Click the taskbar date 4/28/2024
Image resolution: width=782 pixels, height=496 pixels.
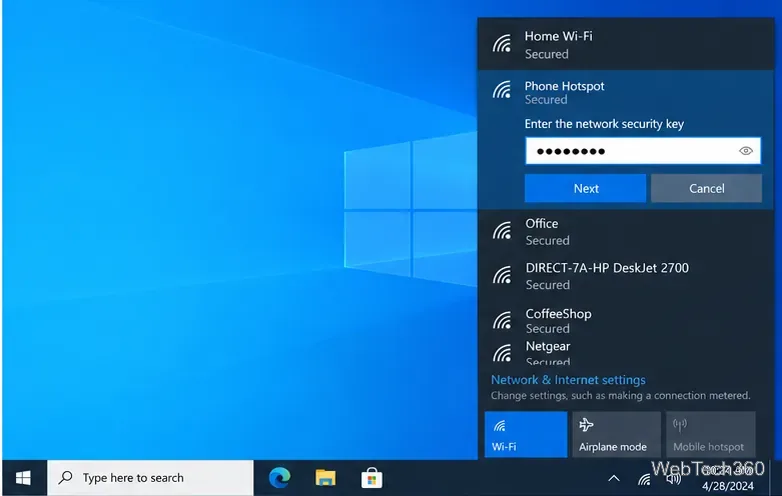pos(728,486)
